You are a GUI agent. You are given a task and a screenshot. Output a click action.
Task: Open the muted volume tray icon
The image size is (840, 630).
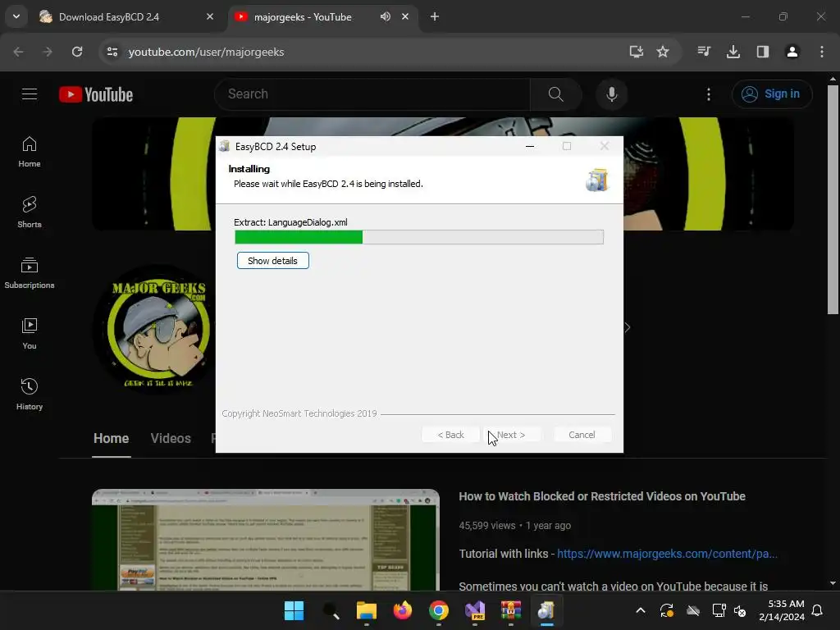pos(741,610)
